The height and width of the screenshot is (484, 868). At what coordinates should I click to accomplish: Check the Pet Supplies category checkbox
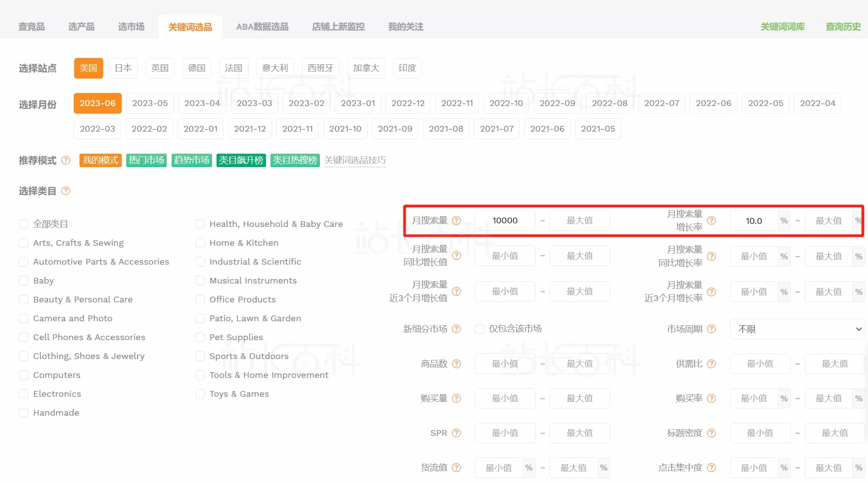point(200,337)
